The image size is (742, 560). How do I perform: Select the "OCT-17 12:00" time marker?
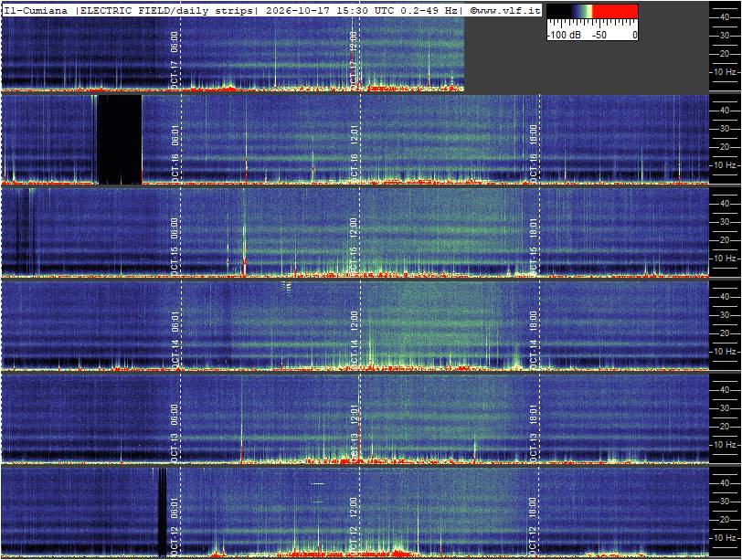[x=353, y=60]
